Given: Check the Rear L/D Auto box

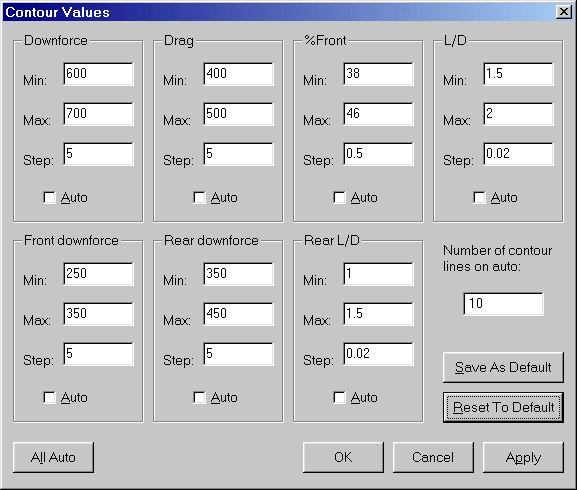Looking at the screenshot, I should 339,398.
